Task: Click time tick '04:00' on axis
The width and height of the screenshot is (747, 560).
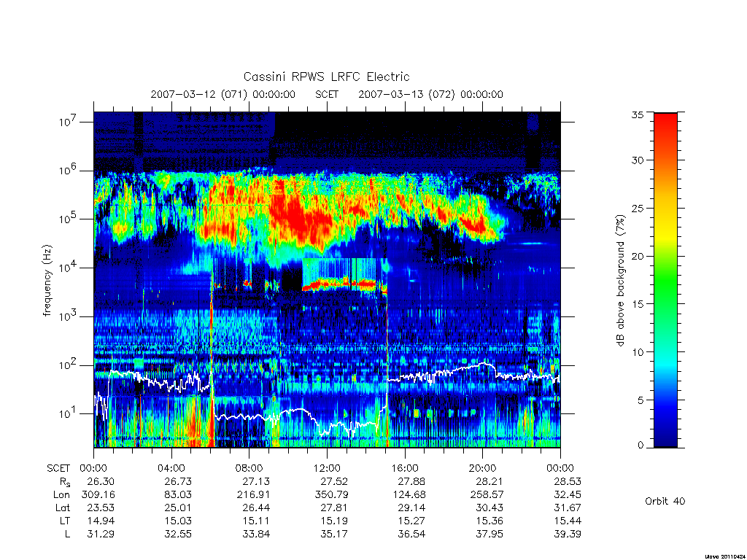Action: click(171, 468)
